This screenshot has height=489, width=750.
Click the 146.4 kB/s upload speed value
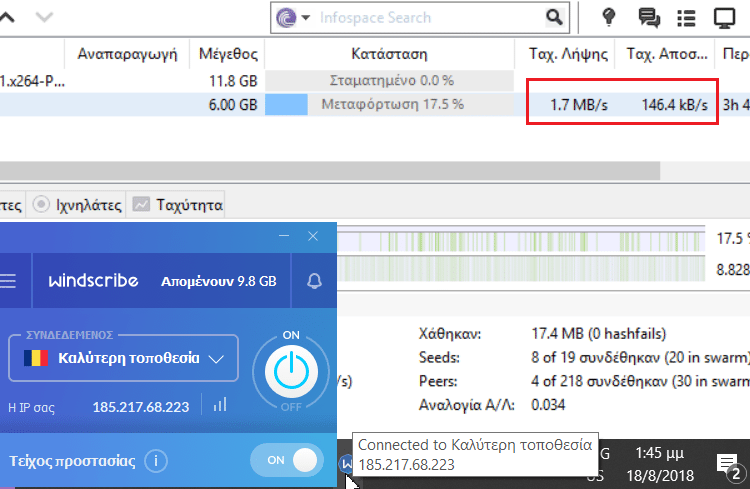pos(674,104)
